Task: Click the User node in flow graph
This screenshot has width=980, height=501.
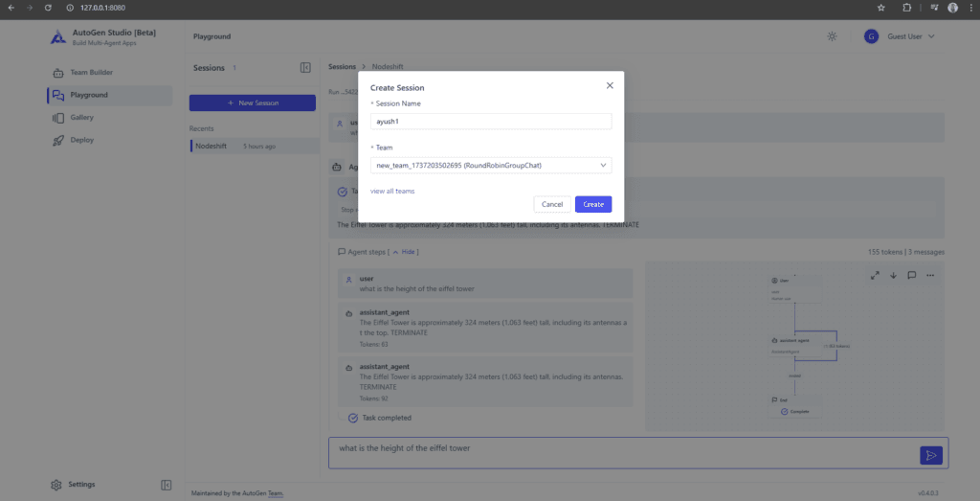Action: click(794, 289)
